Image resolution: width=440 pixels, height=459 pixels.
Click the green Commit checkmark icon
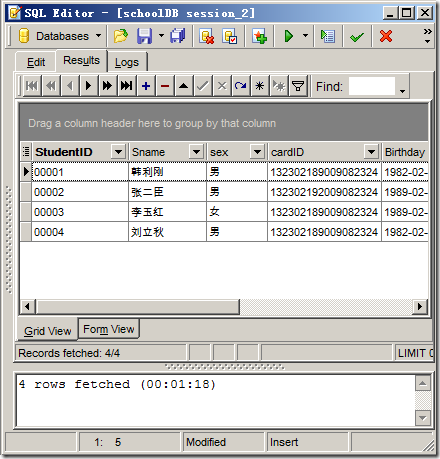pyautogui.click(x=356, y=36)
